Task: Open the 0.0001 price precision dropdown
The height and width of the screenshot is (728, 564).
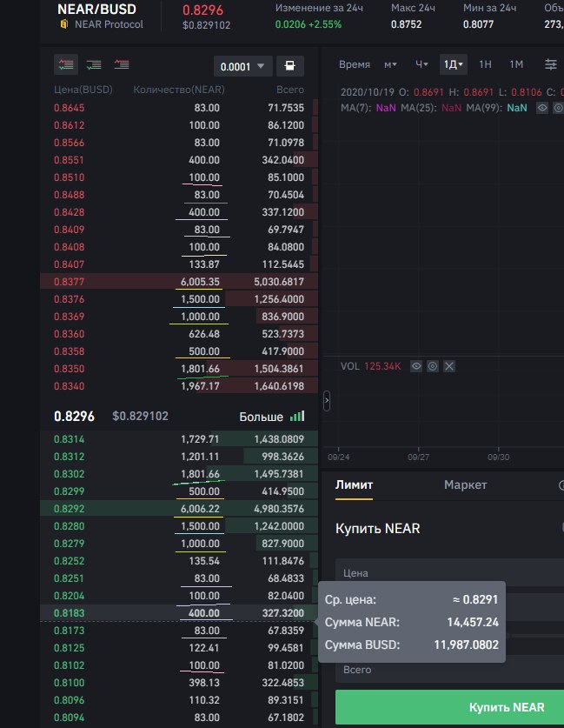Action: 242,66
